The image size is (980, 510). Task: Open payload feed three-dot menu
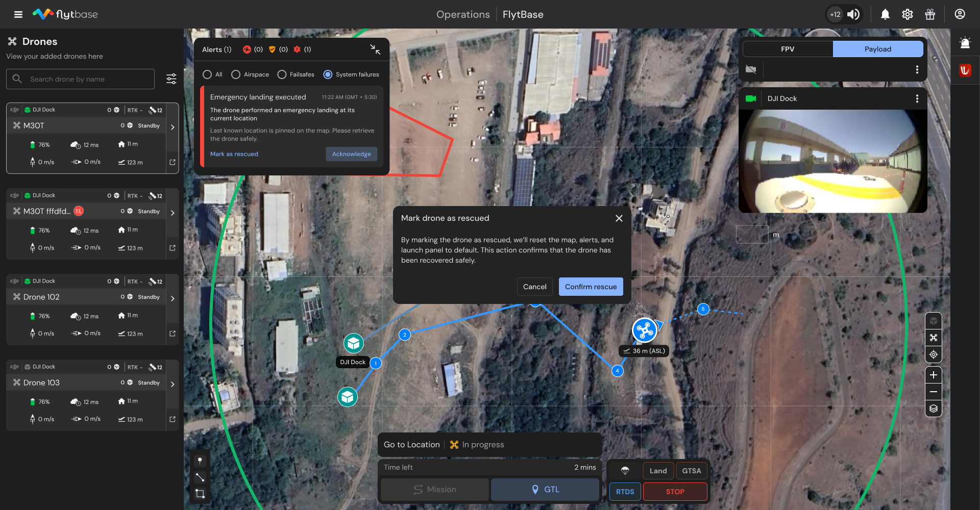[917, 69]
